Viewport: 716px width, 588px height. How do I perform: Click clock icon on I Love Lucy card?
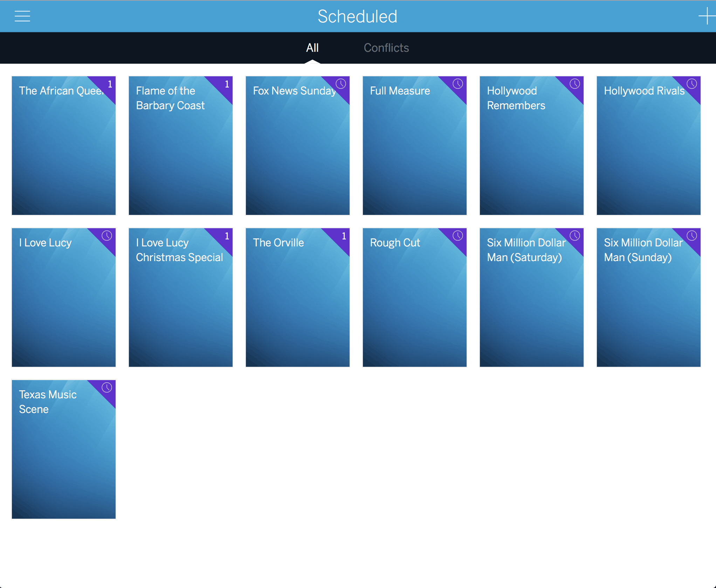(107, 236)
